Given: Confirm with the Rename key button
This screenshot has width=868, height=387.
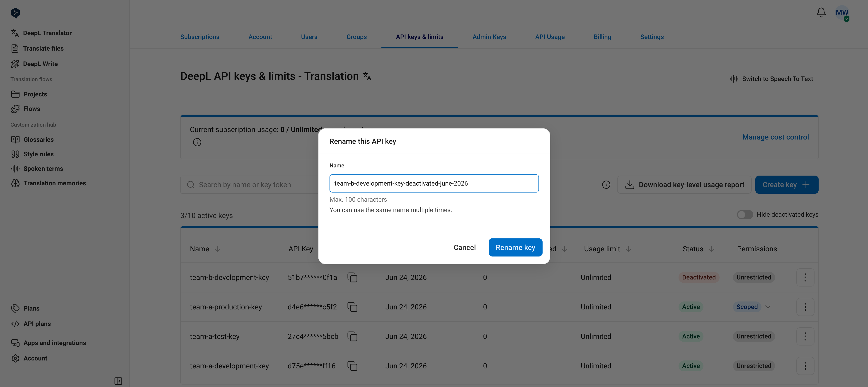Looking at the screenshot, I should click(x=516, y=248).
